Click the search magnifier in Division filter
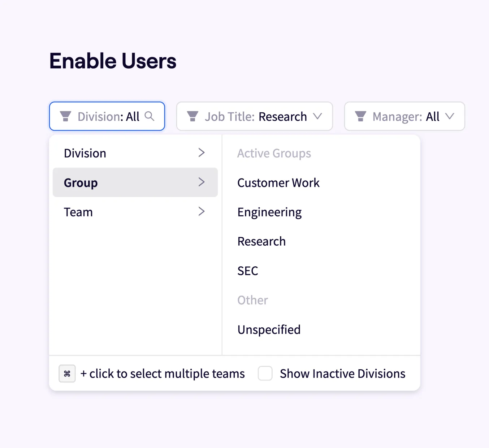The image size is (489, 448). tap(150, 116)
